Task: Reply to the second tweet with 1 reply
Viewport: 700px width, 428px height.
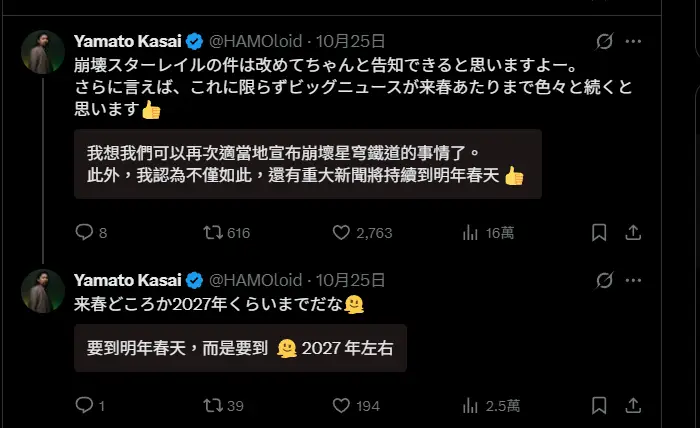Action: tap(84, 405)
